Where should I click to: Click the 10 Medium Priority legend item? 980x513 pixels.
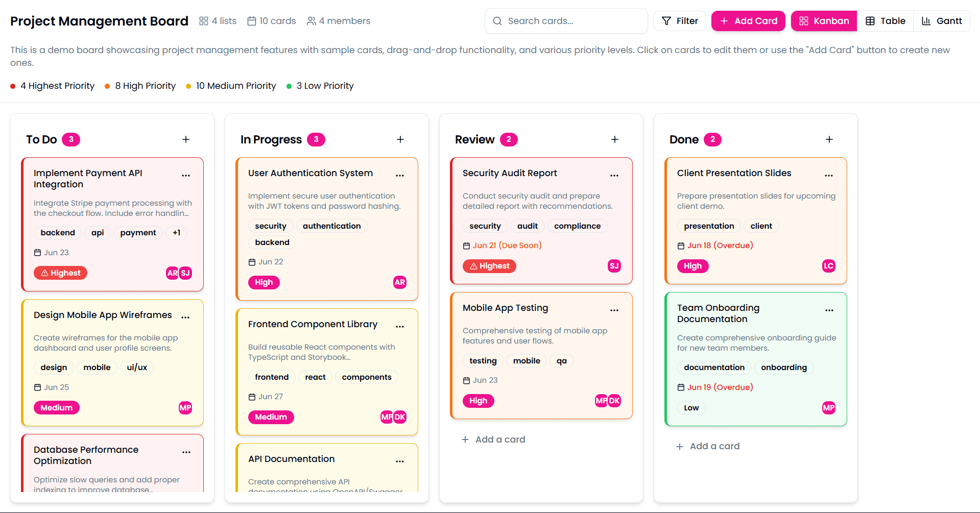point(231,86)
